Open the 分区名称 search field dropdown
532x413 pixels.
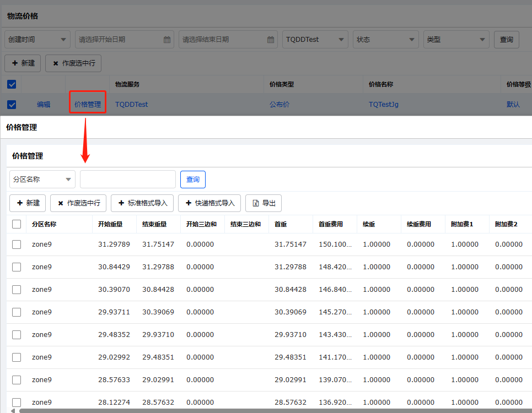pyautogui.click(x=42, y=179)
